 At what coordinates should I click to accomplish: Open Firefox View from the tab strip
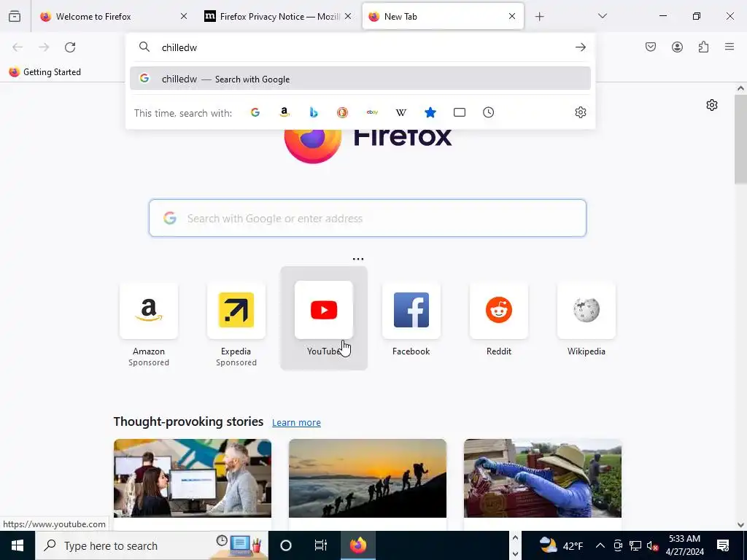(15, 17)
